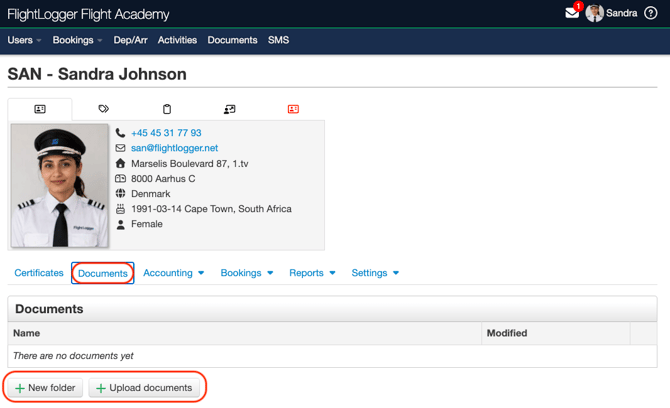The image size is (670, 408).
Task: Click the home icon beside the address
Action: pos(120,163)
